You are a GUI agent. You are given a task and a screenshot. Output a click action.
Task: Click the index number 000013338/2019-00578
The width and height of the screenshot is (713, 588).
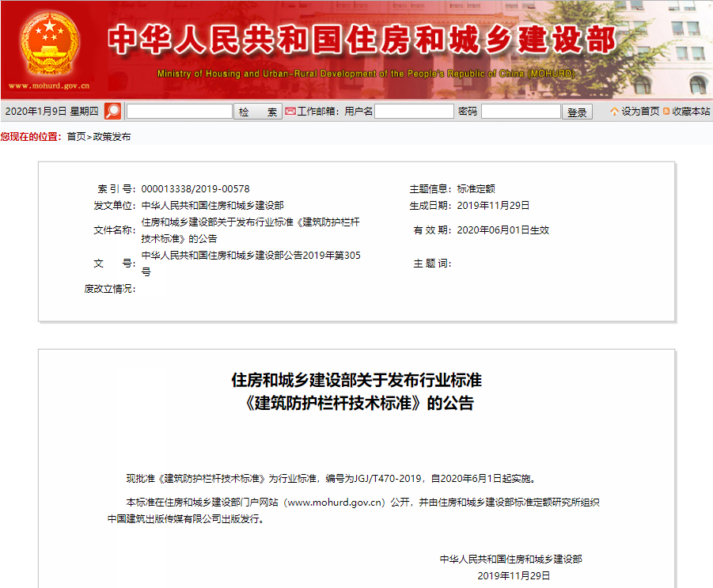[195, 189]
